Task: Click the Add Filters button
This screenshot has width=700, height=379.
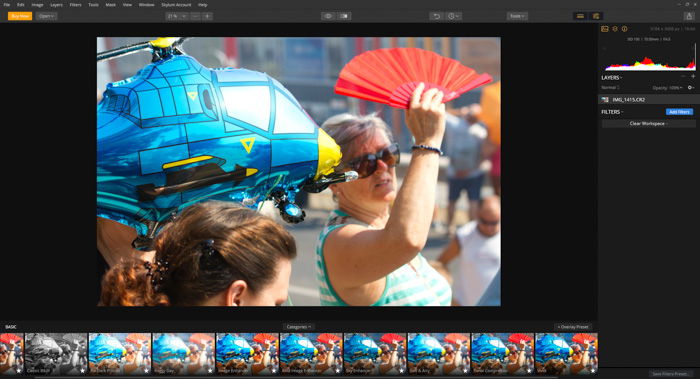Action: click(x=679, y=112)
